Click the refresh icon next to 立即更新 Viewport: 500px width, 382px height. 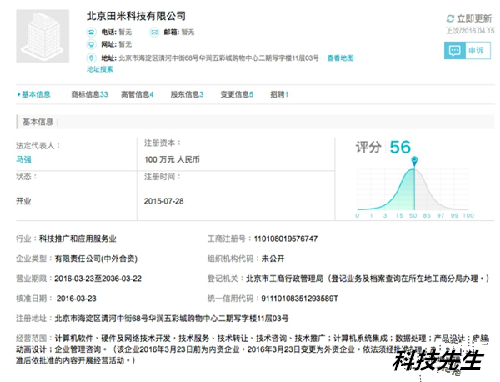pyautogui.click(x=450, y=18)
